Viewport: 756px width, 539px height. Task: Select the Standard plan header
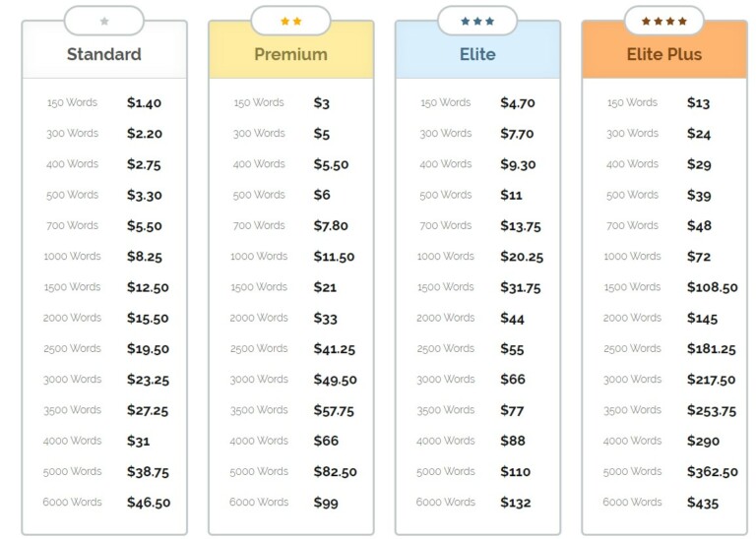104,54
